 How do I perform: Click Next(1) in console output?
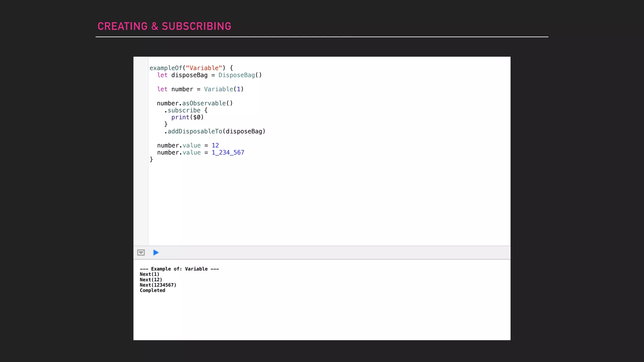[x=149, y=274]
